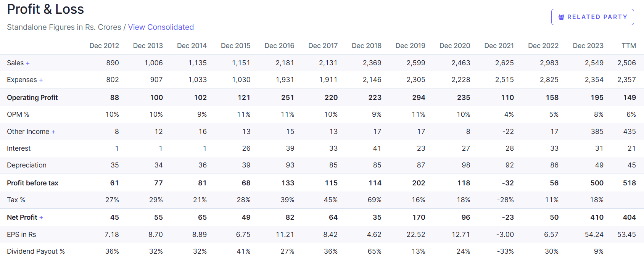Click Tax % value -28%

tap(506, 200)
